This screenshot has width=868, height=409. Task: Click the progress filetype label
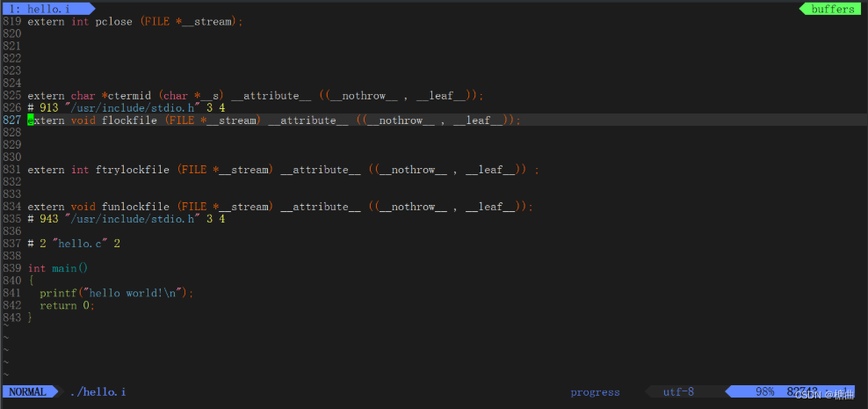tap(595, 392)
